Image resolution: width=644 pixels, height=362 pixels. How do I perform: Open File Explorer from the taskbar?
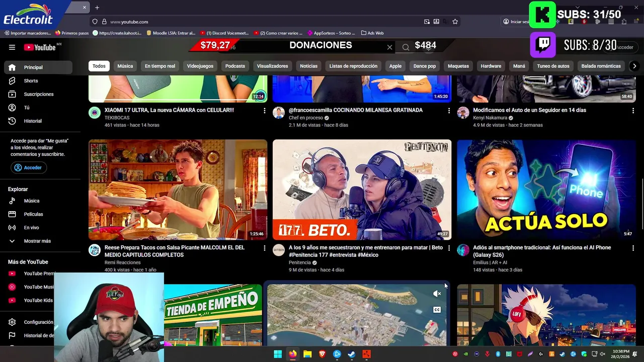[x=307, y=354]
